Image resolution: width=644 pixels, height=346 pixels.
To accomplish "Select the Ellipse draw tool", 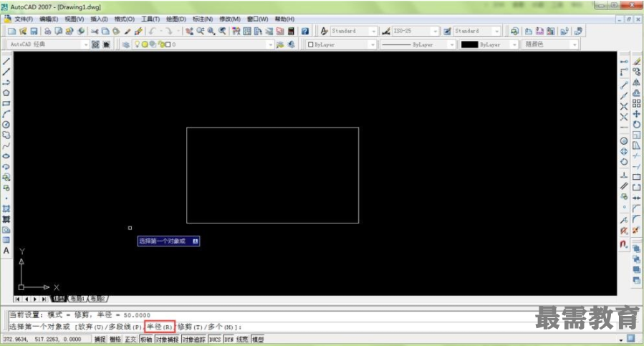I will point(6,156).
